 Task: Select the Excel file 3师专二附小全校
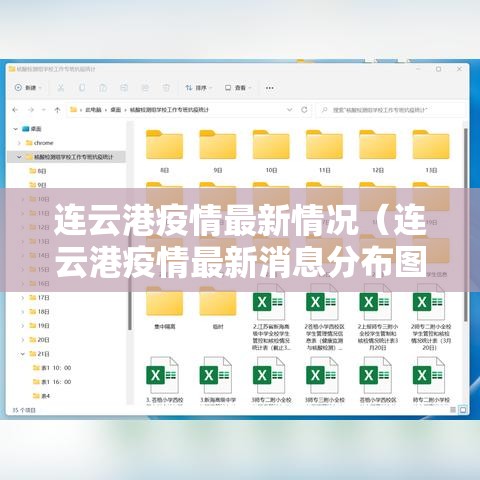point(271,380)
